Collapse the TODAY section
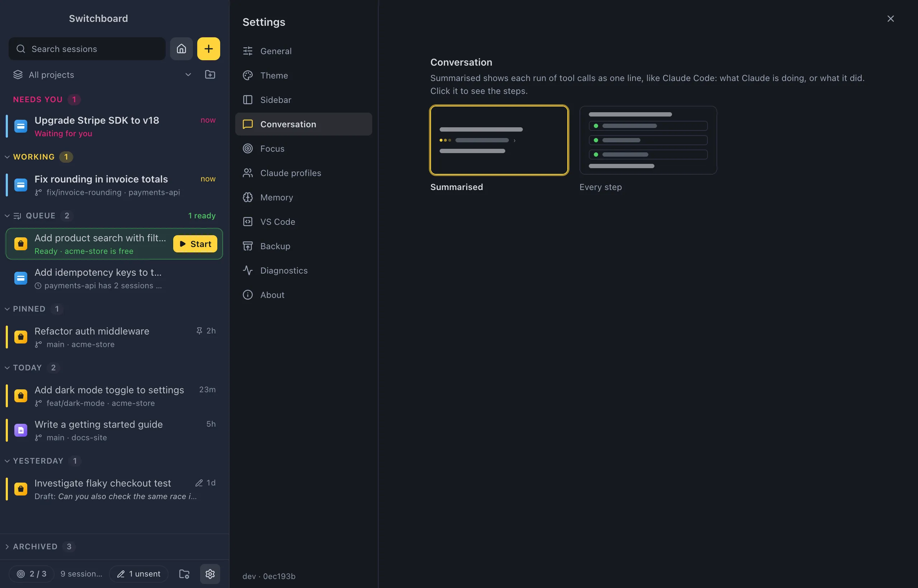 click(x=7, y=368)
